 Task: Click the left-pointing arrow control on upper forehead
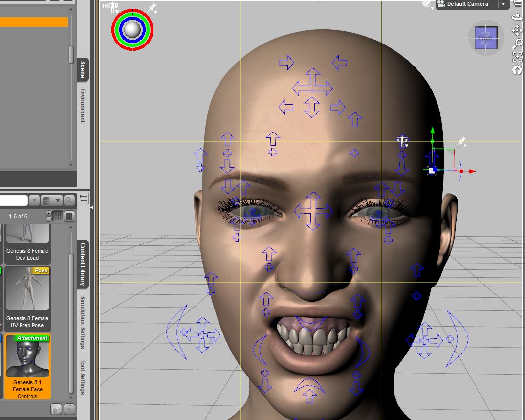340,63
